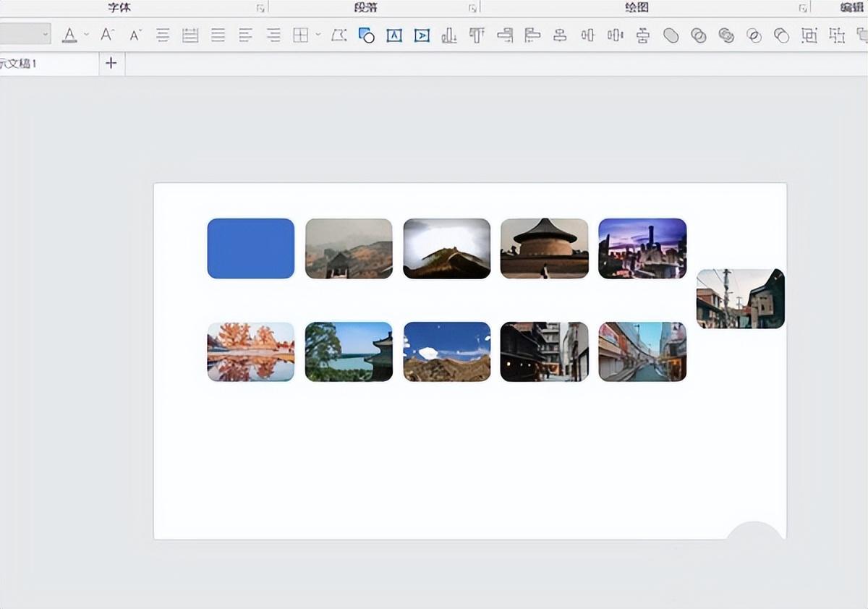
Task: Select the Intersect shapes icon
Action: [x=754, y=35]
